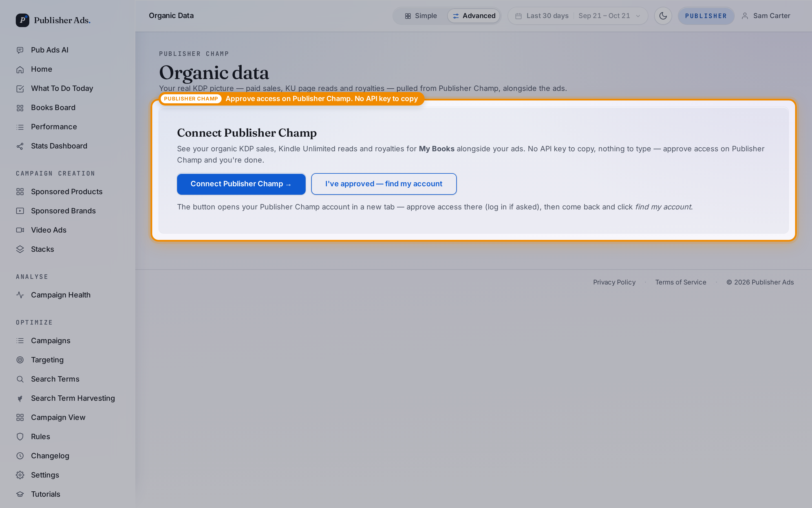Viewport: 812px width, 508px height.
Task: Open Performance in the sidebar
Action: (54, 127)
